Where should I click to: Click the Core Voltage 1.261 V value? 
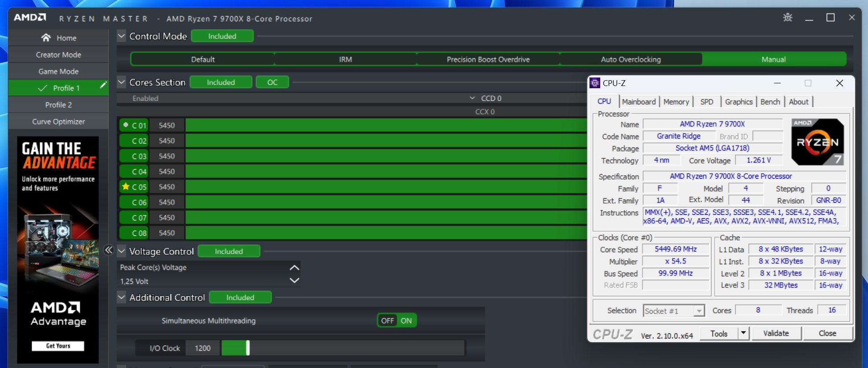[758, 160]
